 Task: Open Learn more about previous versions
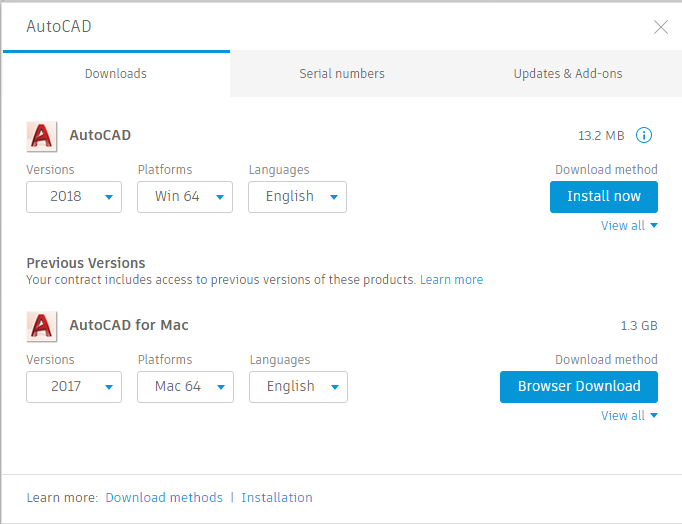tap(451, 280)
